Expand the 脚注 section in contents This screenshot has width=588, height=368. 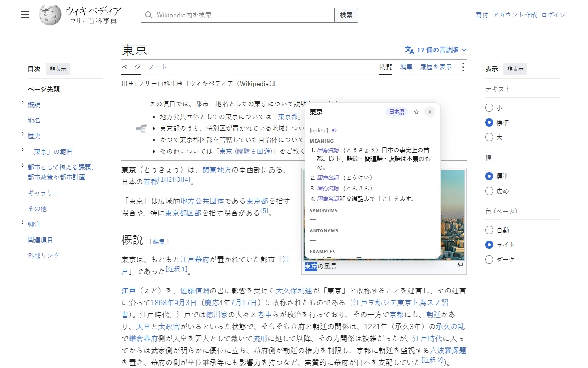[x=23, y=223]
